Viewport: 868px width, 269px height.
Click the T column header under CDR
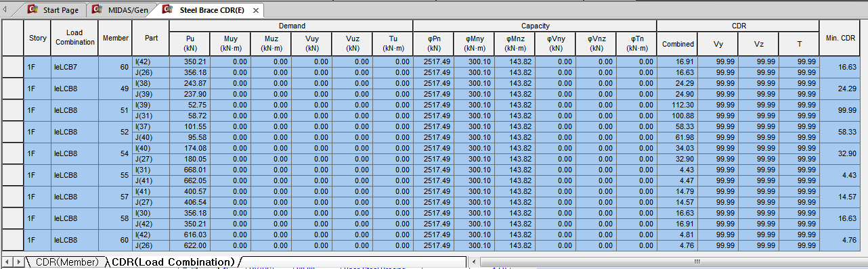point(799,43)
